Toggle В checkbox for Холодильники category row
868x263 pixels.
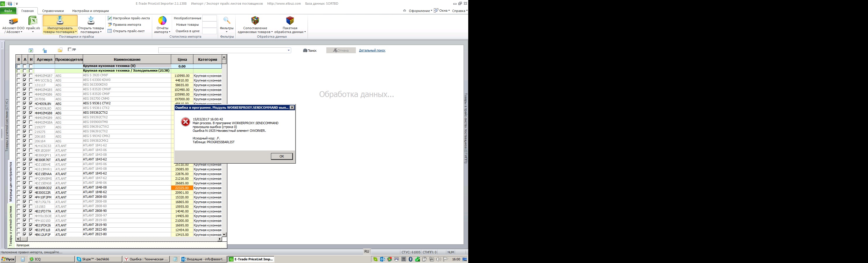click(18, 71)
